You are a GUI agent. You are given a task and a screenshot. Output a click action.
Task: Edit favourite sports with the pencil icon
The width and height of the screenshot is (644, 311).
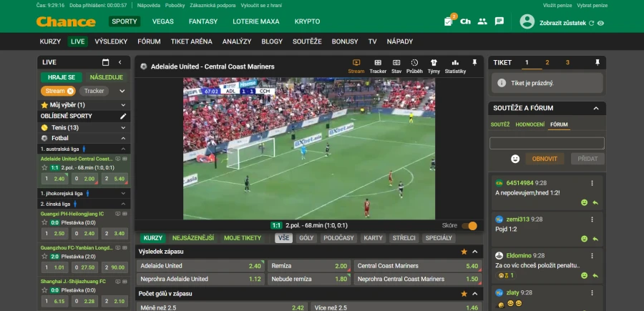tap(123, 116)
